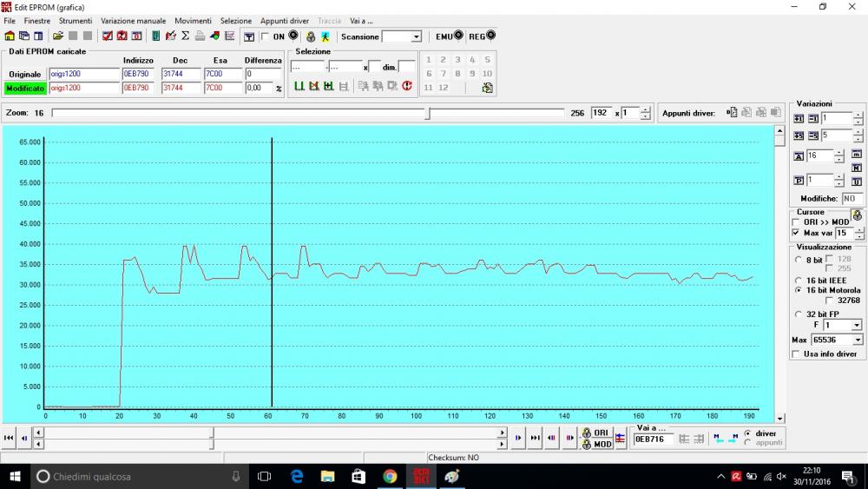Click the running-man icon in the toolbar
This screenshot has width=868, height=489.
[325, 36]
